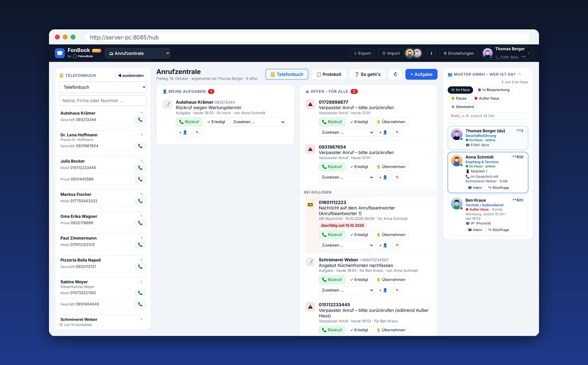Image resolution: width=588 pixels, height=365 pixels.
Task: Click Export in the top bar
Action: pos(362,53)
